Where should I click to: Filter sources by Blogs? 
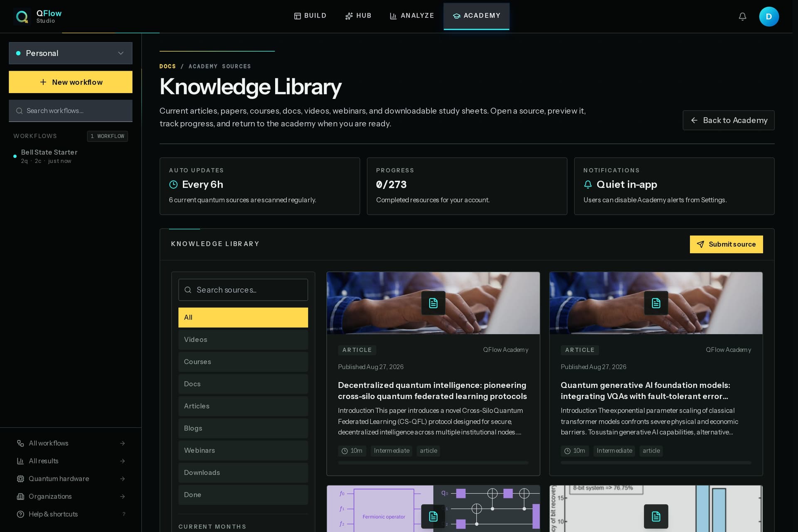coord(243,428)
